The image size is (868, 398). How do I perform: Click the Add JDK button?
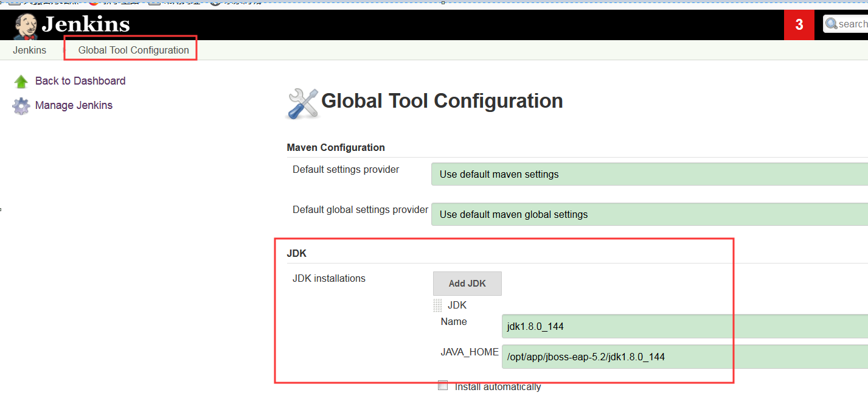click(x=467, y=284)
